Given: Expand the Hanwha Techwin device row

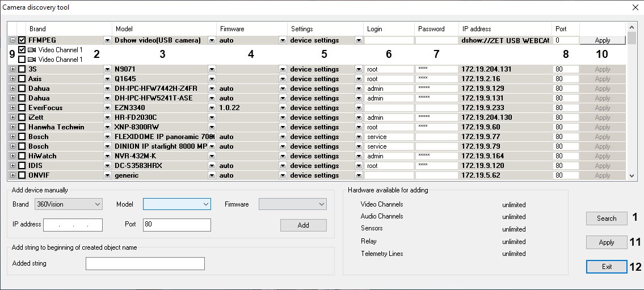Looking at the screenshot, I should [12, 127].
